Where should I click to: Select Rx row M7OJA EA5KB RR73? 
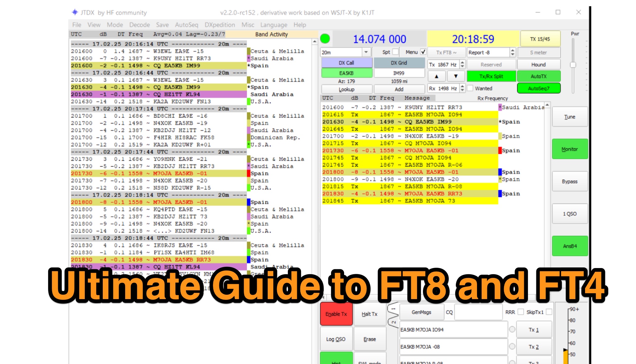click(410, 193)
